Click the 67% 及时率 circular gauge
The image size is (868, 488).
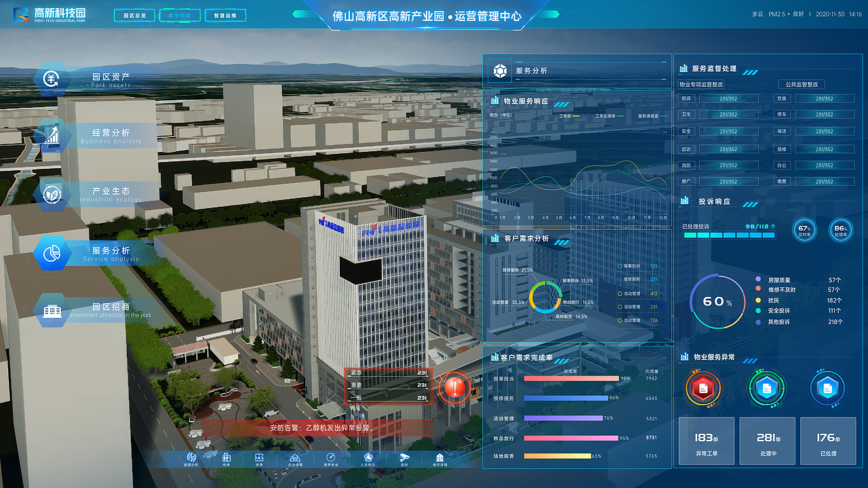point(804,230)
